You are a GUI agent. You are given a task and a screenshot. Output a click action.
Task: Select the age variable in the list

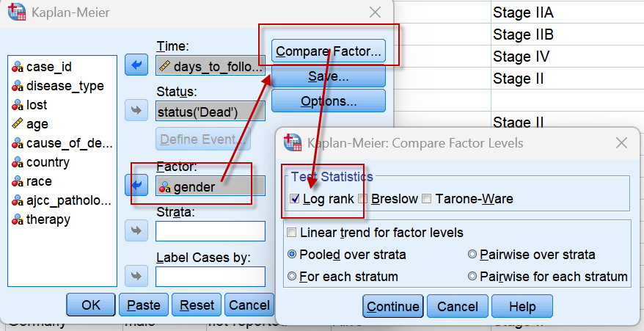[x=37, y=124]
